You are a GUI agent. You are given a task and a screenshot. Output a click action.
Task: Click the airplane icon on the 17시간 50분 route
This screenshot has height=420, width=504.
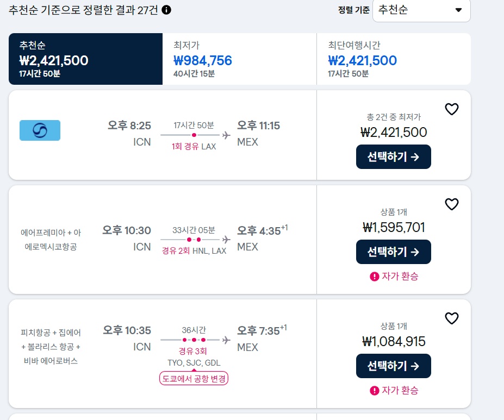[226, 135]
